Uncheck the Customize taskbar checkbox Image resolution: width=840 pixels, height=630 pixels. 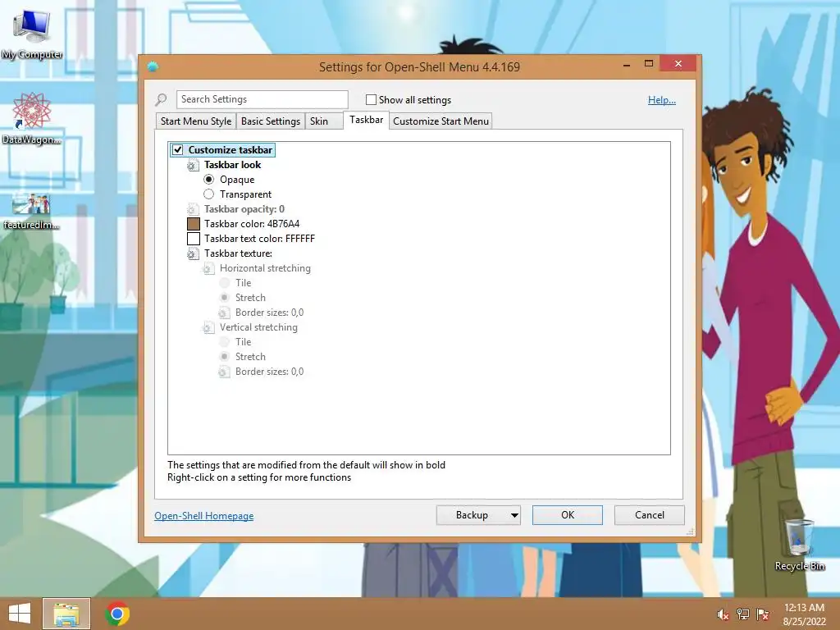pos(177,150)
